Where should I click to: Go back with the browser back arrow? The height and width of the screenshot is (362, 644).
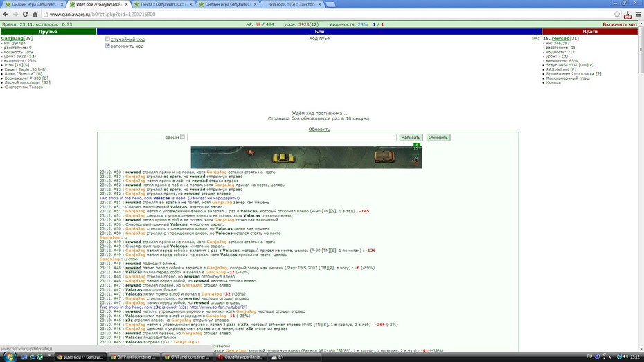(x=6, y=14)
